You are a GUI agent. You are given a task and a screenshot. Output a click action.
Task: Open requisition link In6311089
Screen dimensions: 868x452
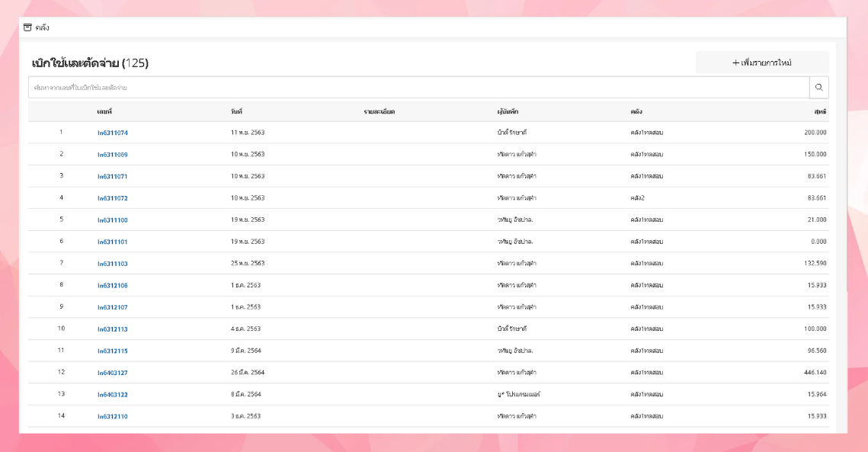point(113,155)
